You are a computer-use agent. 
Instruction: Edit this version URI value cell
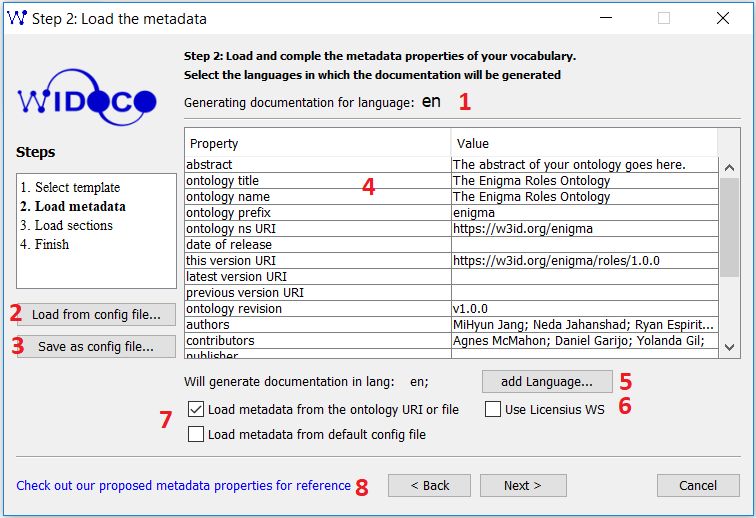pyautogui.click(x=584, y=260)
